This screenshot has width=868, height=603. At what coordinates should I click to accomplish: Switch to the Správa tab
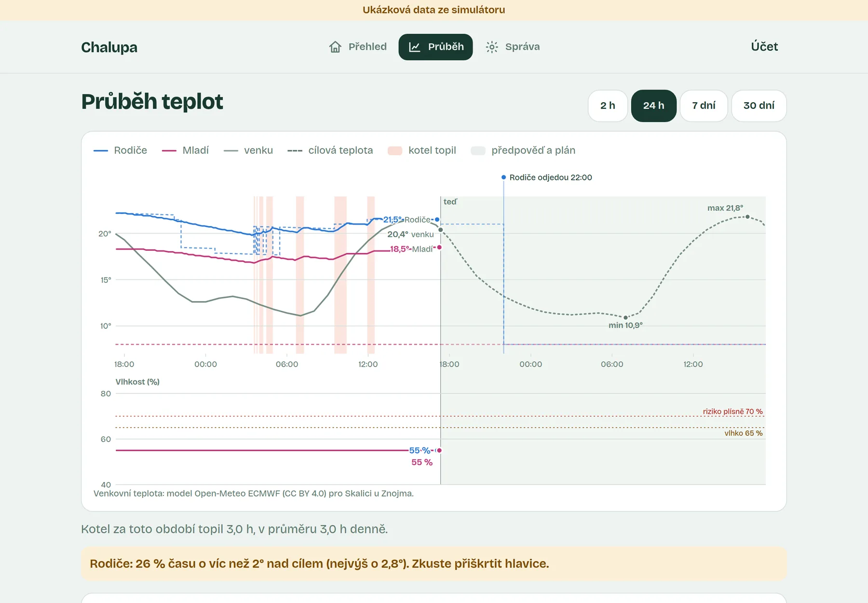(513, 47)
